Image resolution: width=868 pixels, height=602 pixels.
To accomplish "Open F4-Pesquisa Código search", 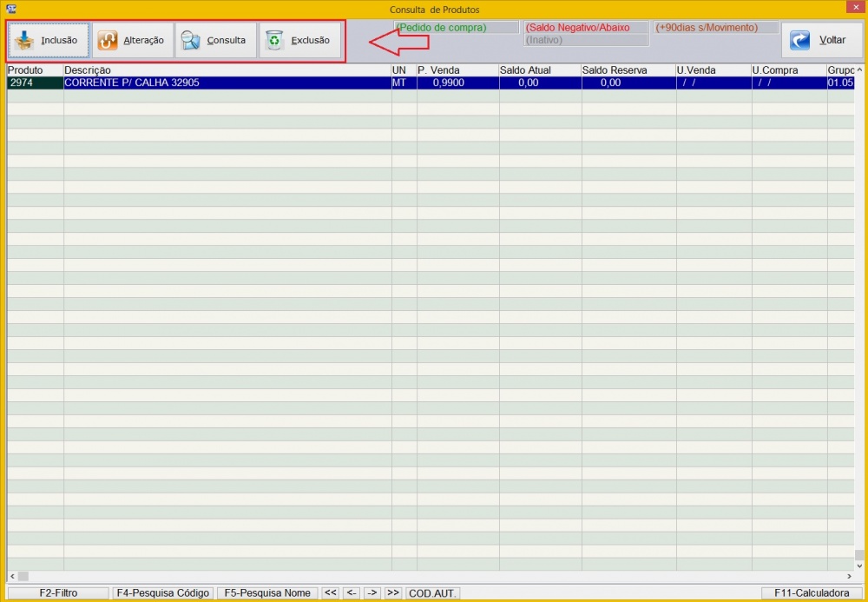I will point(162,592).
